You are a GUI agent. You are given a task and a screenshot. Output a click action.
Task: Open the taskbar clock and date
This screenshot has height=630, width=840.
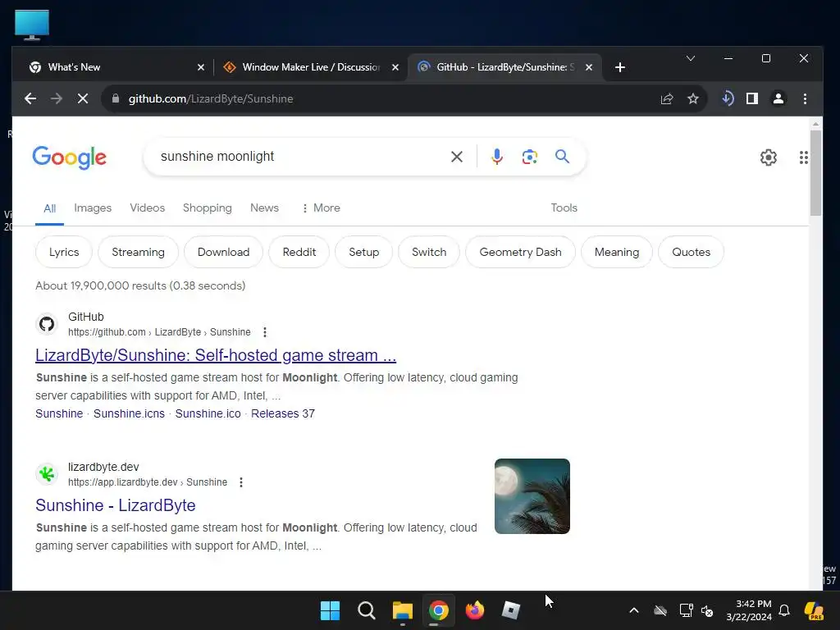pyautogui.click(x=748, y=610)
